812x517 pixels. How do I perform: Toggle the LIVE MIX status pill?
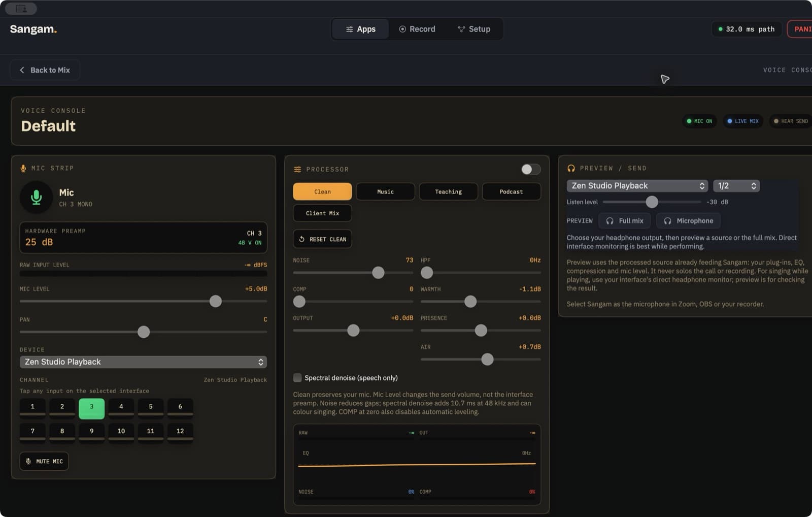click(x=743, y=121)
